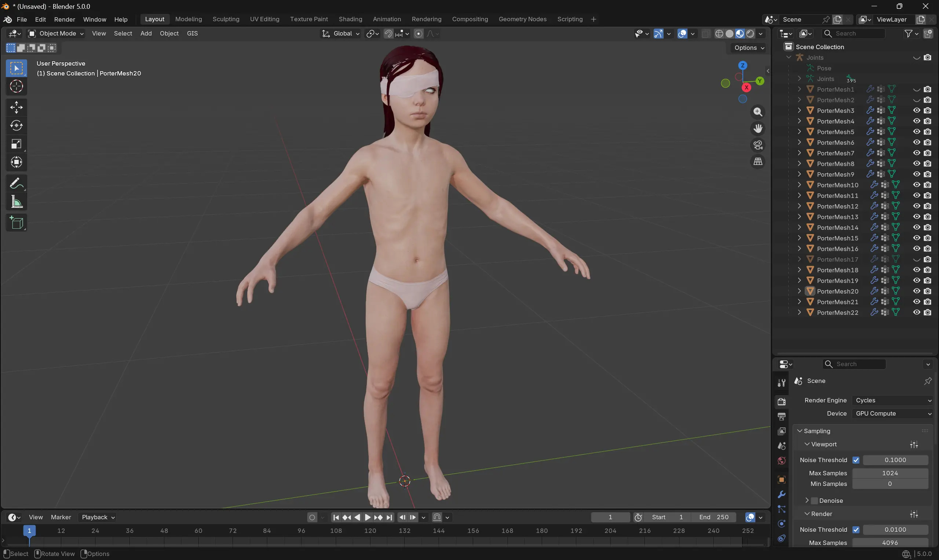Select the Annotate tool

coord(16,184)
